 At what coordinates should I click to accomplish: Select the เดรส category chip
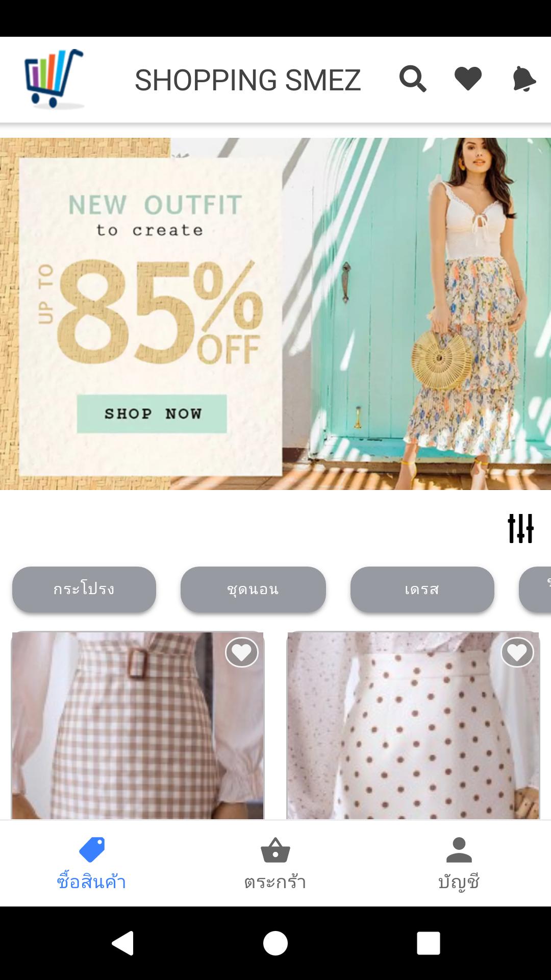point(422,590)
